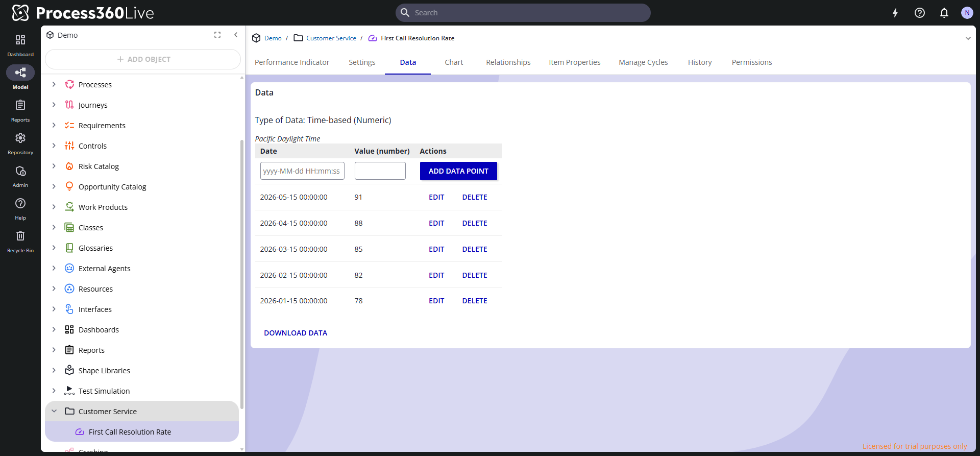Open the Demo breadcrumb link
The height and width of the screenshot is (456, 980).
click(x=273, y=38)
